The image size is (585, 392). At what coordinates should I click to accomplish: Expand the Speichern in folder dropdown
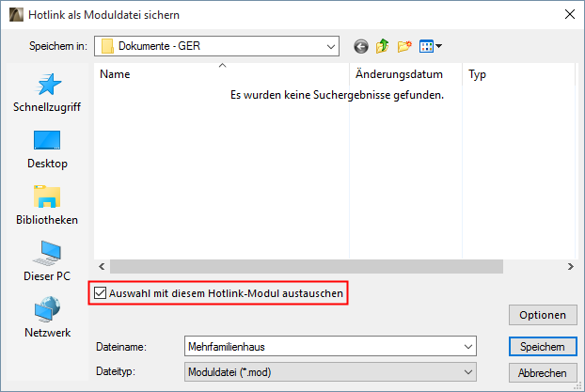(x=330, y=47)
